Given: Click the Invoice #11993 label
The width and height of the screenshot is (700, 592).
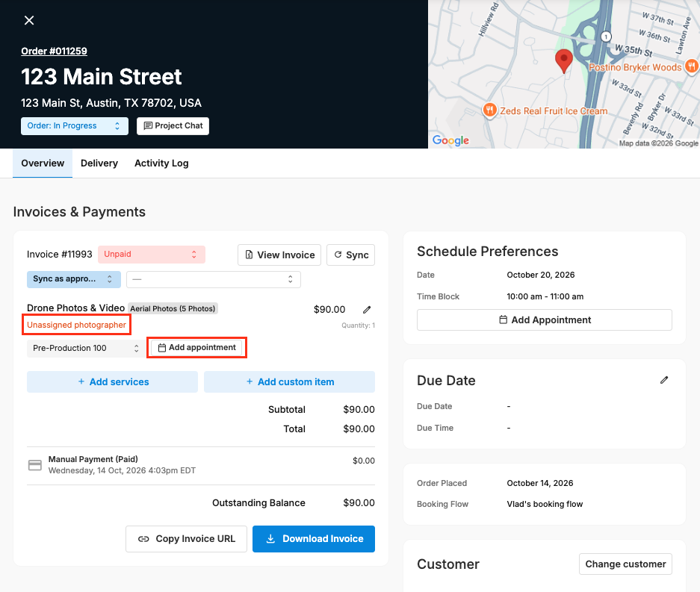Looking at the screenshot, I should (x=59, y=255).
